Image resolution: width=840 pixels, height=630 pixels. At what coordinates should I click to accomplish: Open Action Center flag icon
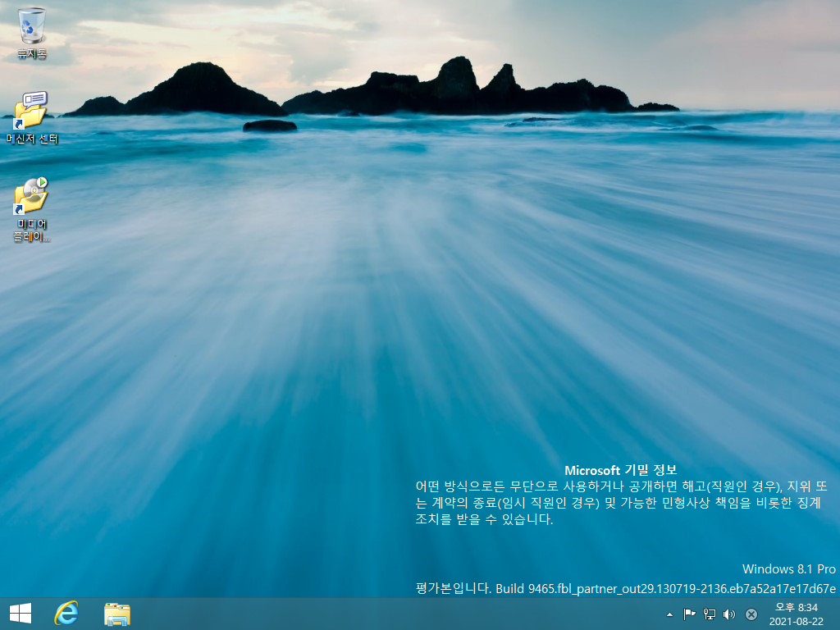coord(689,614)
